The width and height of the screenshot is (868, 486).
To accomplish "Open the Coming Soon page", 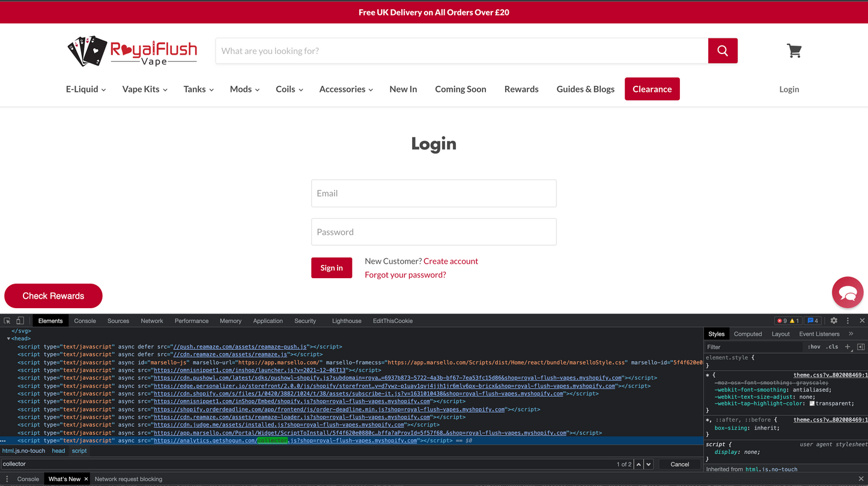I will 461,89.
